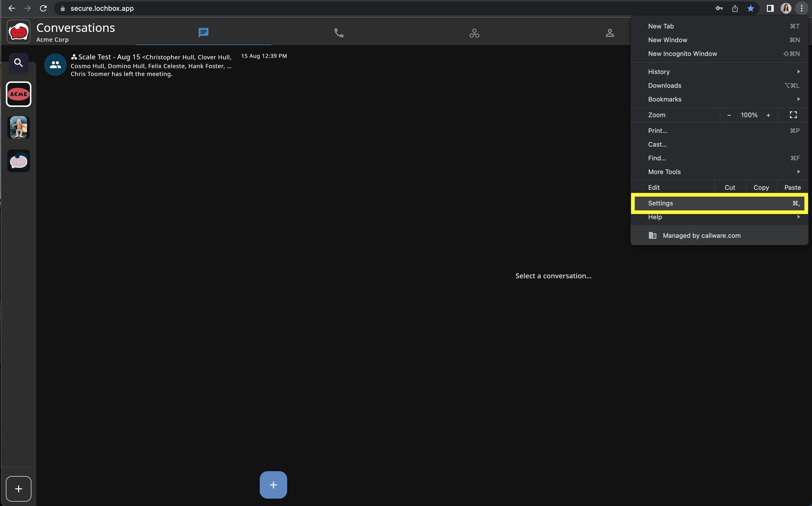812x506 pixels.
Task: Click Copy in the Edit row
Action: tap(761, 187)
